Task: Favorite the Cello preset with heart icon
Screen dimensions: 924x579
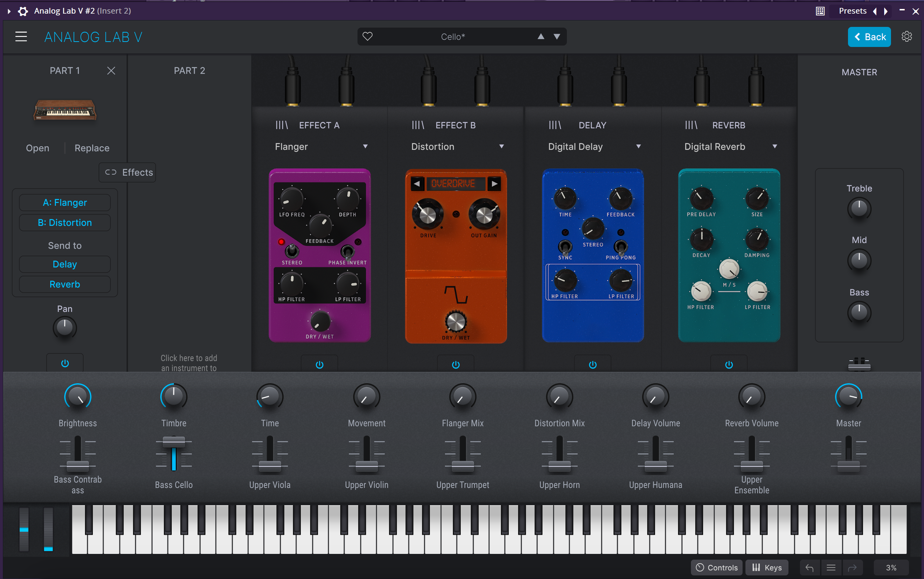Action: click(367, 36)
